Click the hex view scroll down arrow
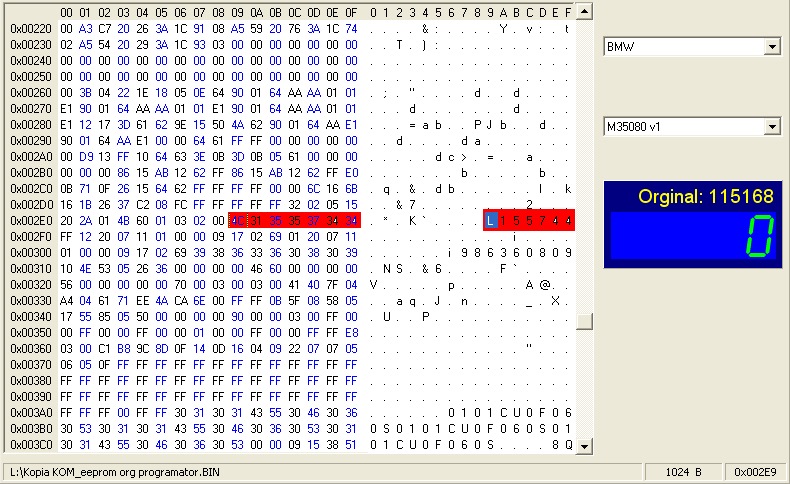Screen dimensions: 790x484 [x=583, y=446]
